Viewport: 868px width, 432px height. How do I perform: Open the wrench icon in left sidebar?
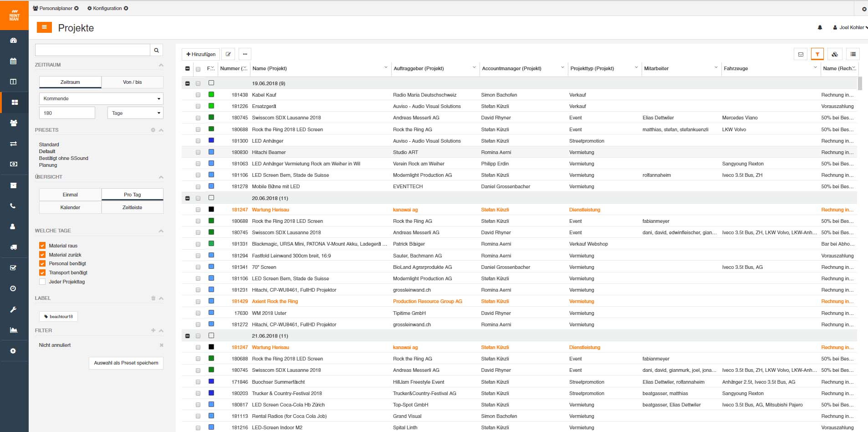point(14,309)
